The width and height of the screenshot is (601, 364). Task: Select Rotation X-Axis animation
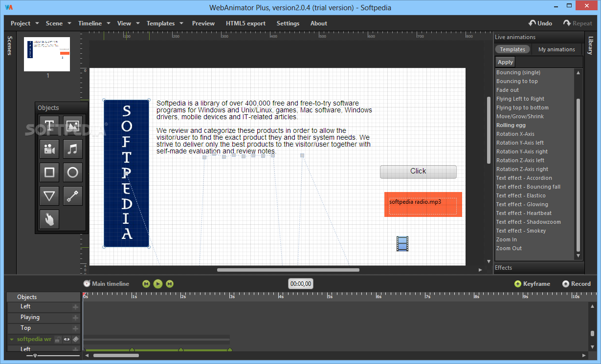tap(515, 134)
